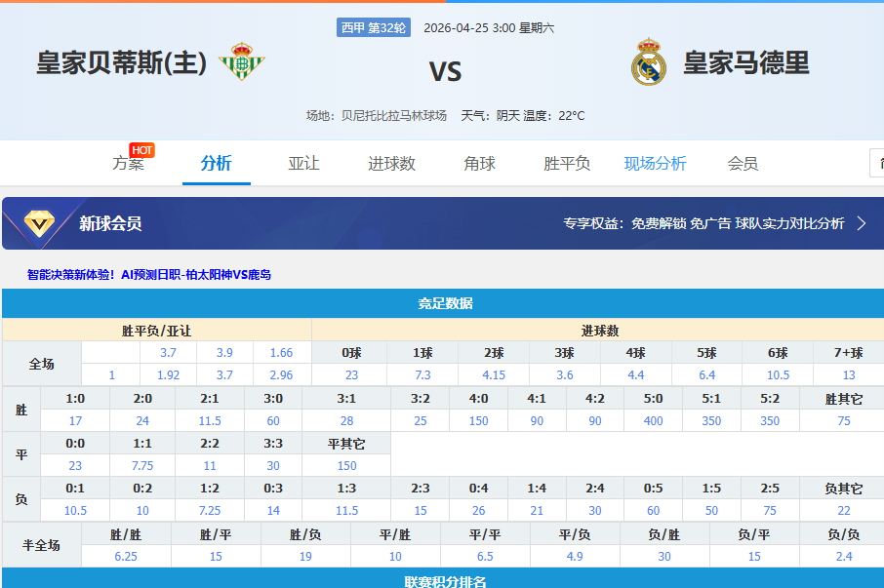Select the 分析 tab
Image resolution: width=884 pixels, height=588 pixels.
216,164
